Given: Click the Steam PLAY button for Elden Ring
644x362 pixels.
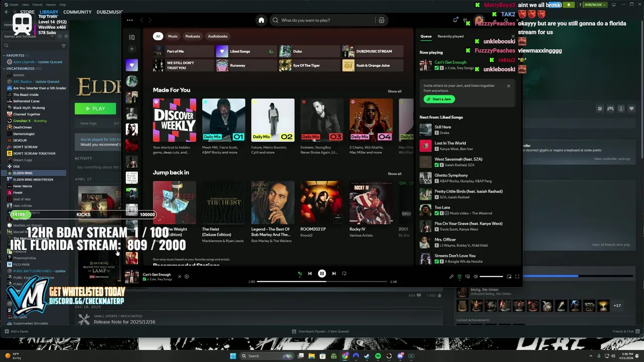Looking at the screenshot, I should pyautogui.click(x=95, y=109).
